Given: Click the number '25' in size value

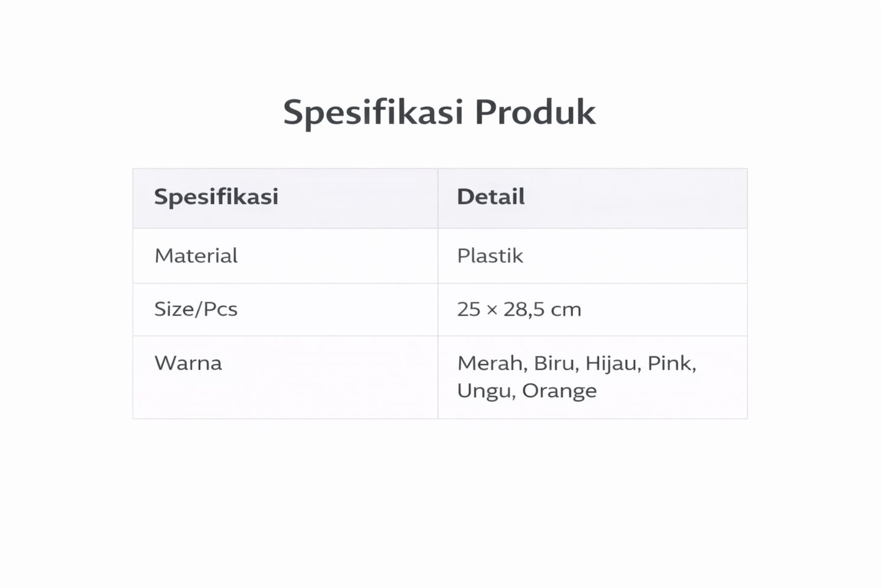Looking at the screenshot, I should pyautogui.click(x=469, y=309).
